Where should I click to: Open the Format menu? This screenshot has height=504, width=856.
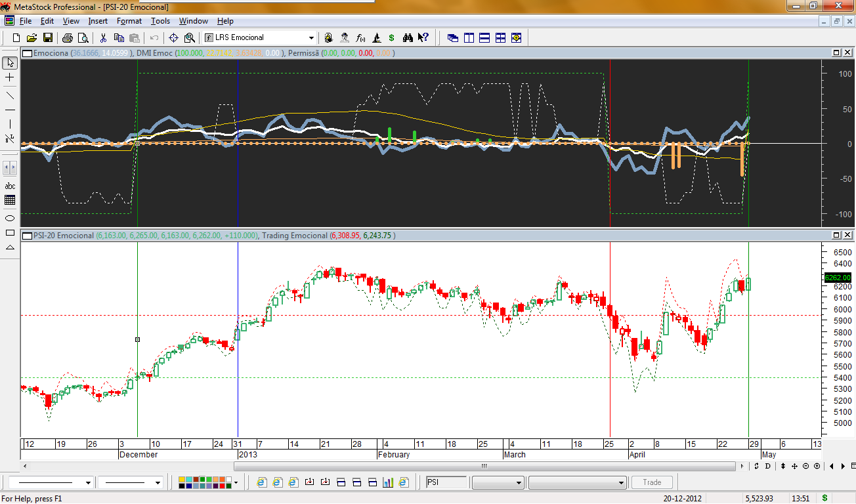[129, 21]
